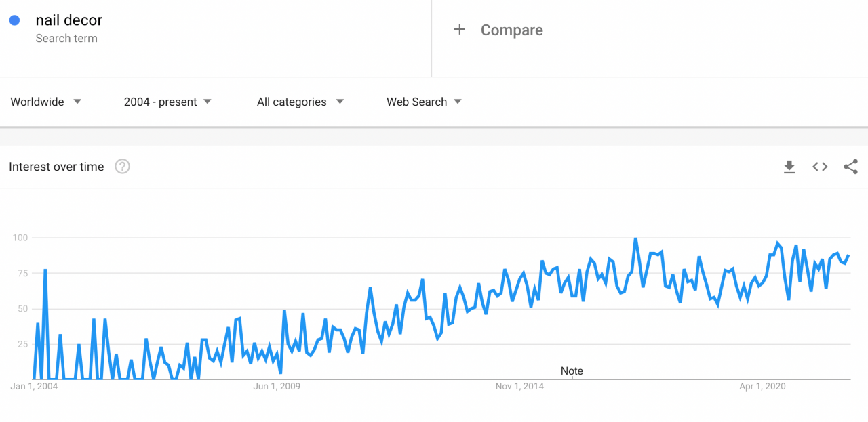
Task: Click the peak point at 100 on chart
Action: point(635,238)
